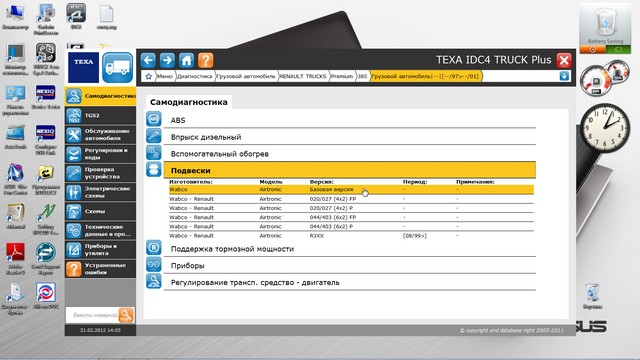Expand Регулирование трансп. средство - двигатель row
The height and width of the screenshot is (360, 640).
[x=350, y=282]
